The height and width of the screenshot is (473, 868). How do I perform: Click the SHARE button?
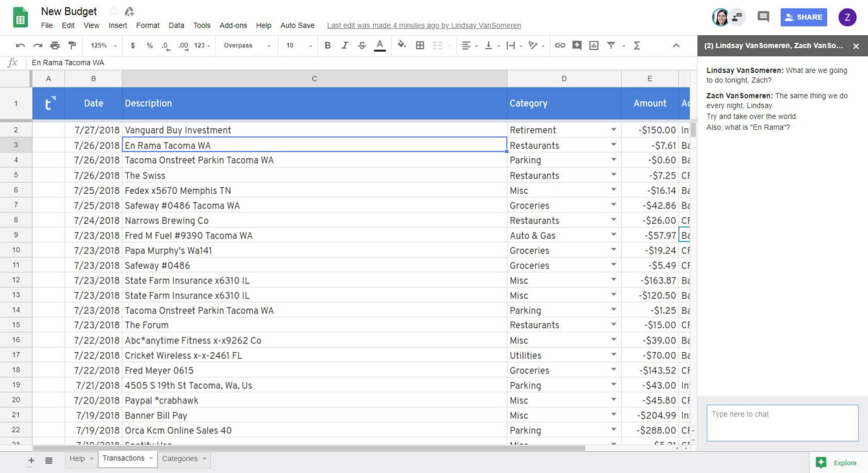click(804, 17)
